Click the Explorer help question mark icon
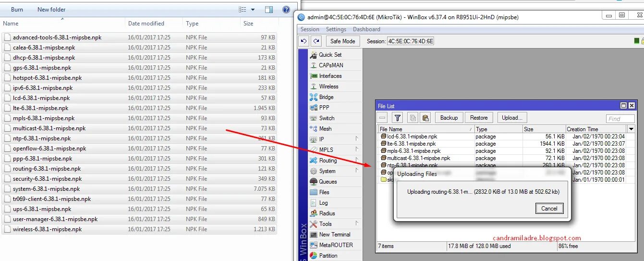This screenshot has height=261, width=644. (x=286, y=10)
